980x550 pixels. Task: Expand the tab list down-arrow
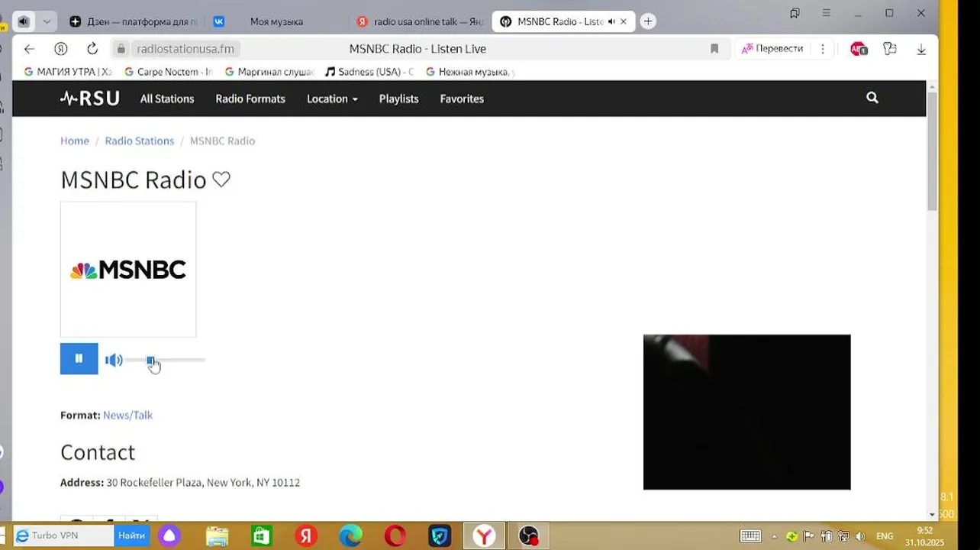[47, 21]
